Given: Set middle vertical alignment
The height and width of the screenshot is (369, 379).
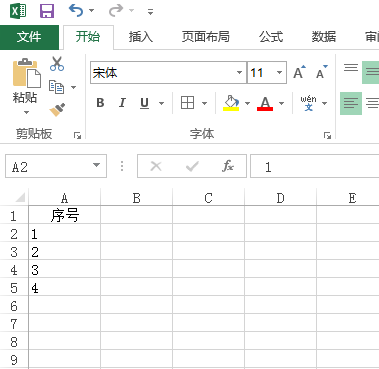Looking at the screenshot, I should (x=371, y=72).
